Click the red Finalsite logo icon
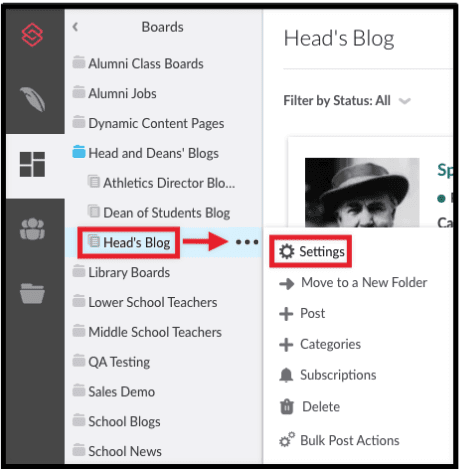This screenshot has width=460, height=470. [x=32, y=35]
